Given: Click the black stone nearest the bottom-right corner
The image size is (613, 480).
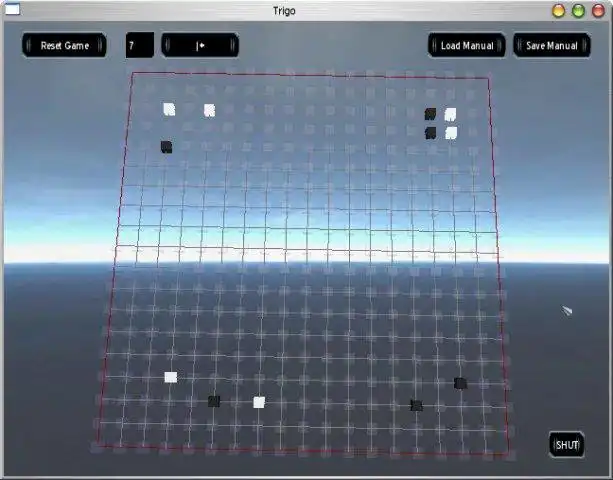Looking at the screenshot, I should (x=460, y=383).
